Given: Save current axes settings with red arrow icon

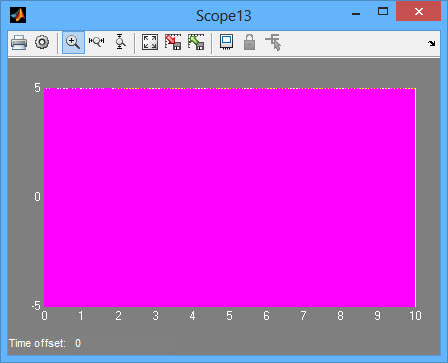Looking at the screenshot, I should pos(173,42).
